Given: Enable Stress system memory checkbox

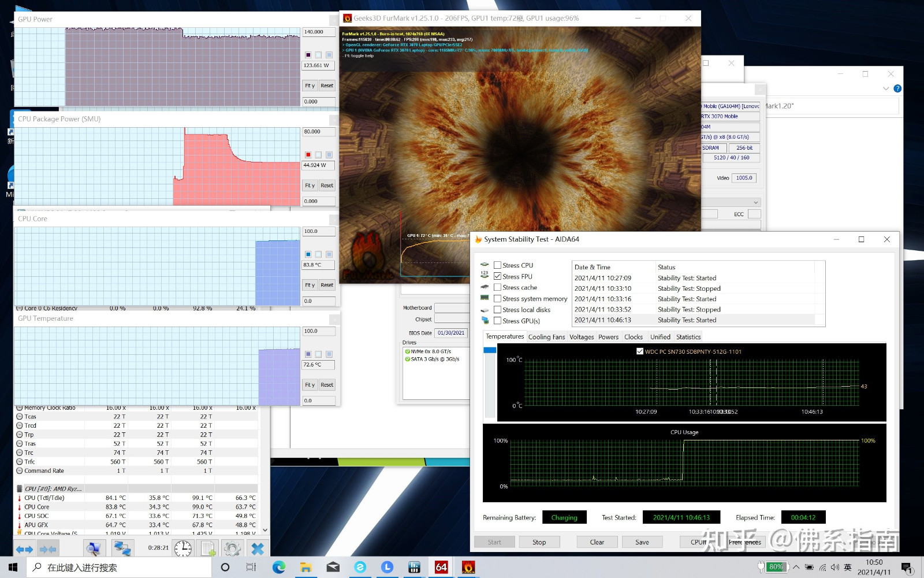Looking at the screenshot, I should click(497, 298).
